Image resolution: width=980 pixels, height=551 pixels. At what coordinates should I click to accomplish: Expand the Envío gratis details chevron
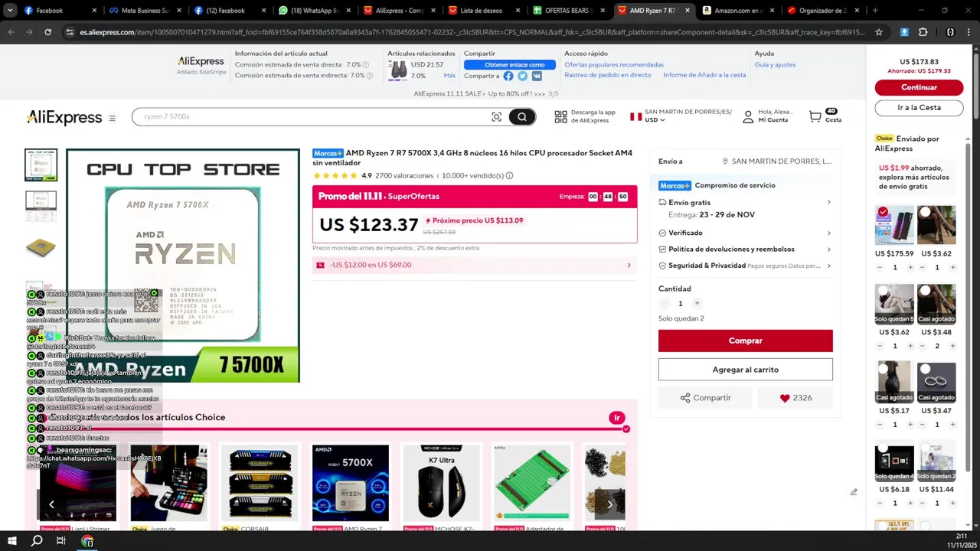tap(828, 203)
